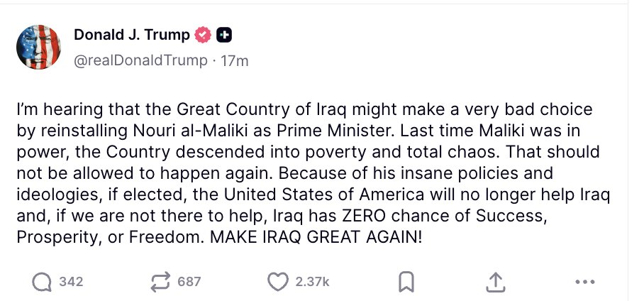Open the @realDonaldTrump handle link
The height and width of the screenshot is (301, 644).
(x=140, y=61)
